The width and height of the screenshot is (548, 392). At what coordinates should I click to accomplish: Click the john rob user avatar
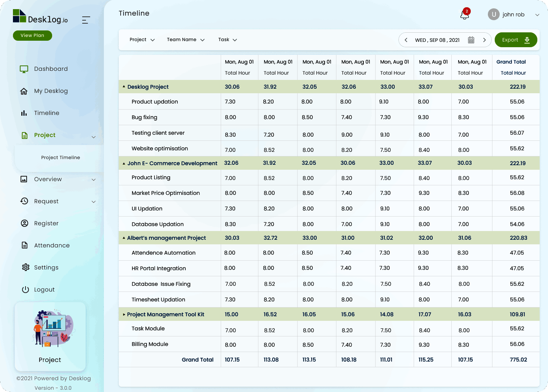tap(494, 14)
